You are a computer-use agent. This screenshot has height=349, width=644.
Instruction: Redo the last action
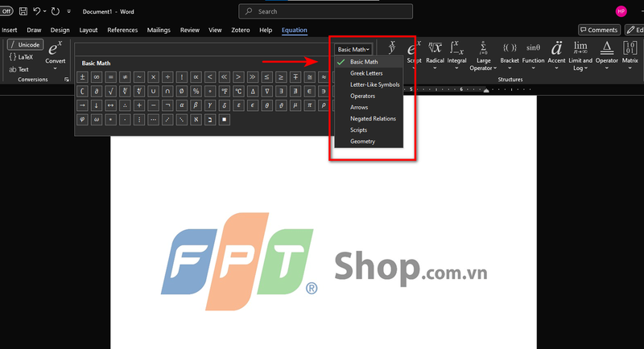(55, 11)
